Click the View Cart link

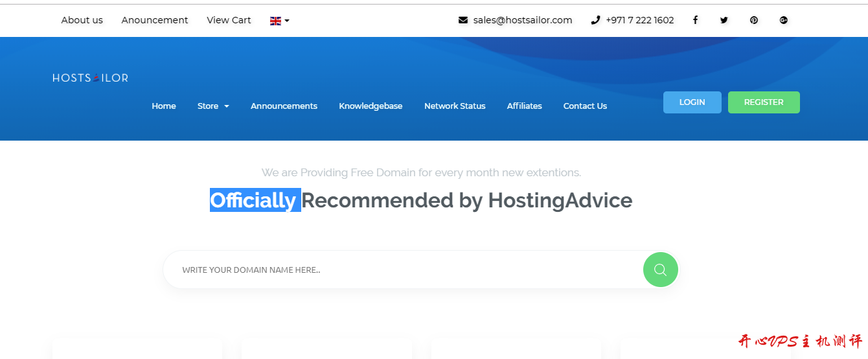229,20
